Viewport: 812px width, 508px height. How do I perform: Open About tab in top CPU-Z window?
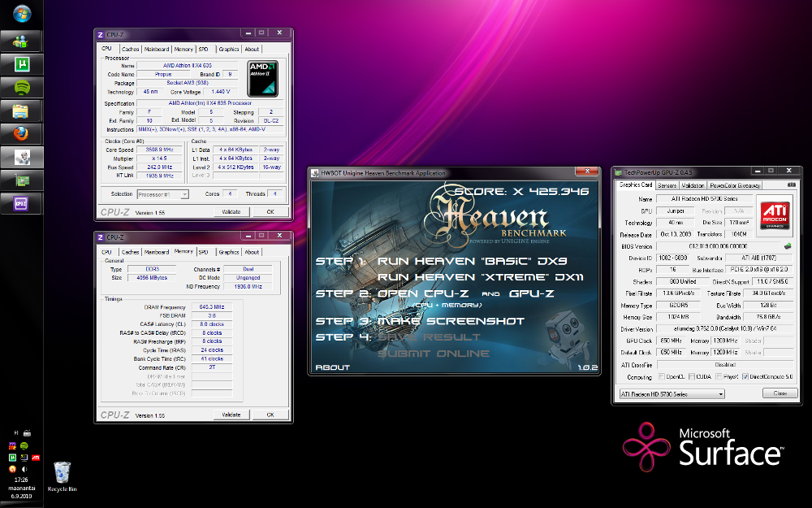(252, 50)
